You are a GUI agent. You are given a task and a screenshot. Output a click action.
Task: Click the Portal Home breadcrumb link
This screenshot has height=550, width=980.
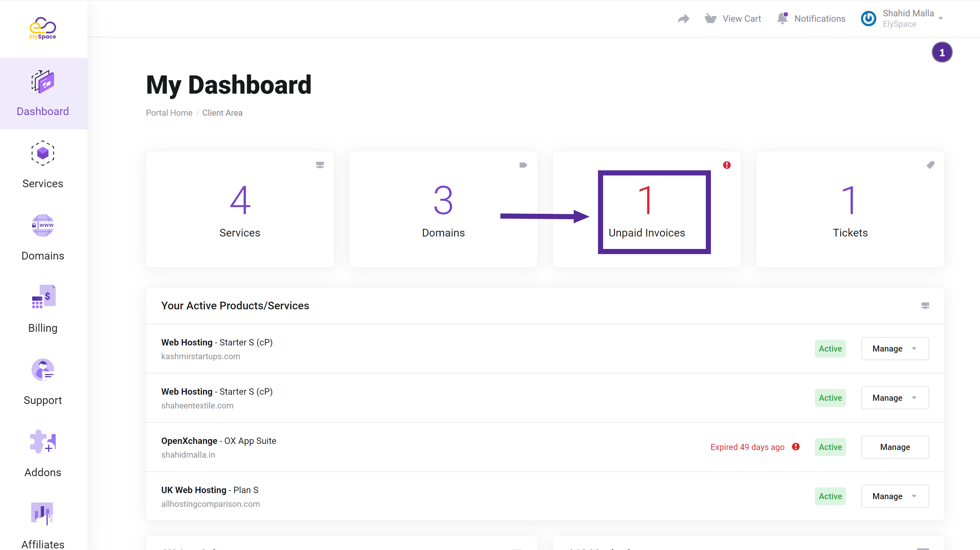click(x=168, y=112)
